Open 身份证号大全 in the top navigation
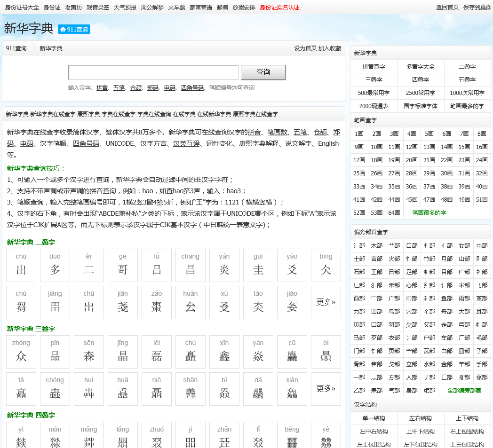The image size is (493, 448). [x=22, y=7]
